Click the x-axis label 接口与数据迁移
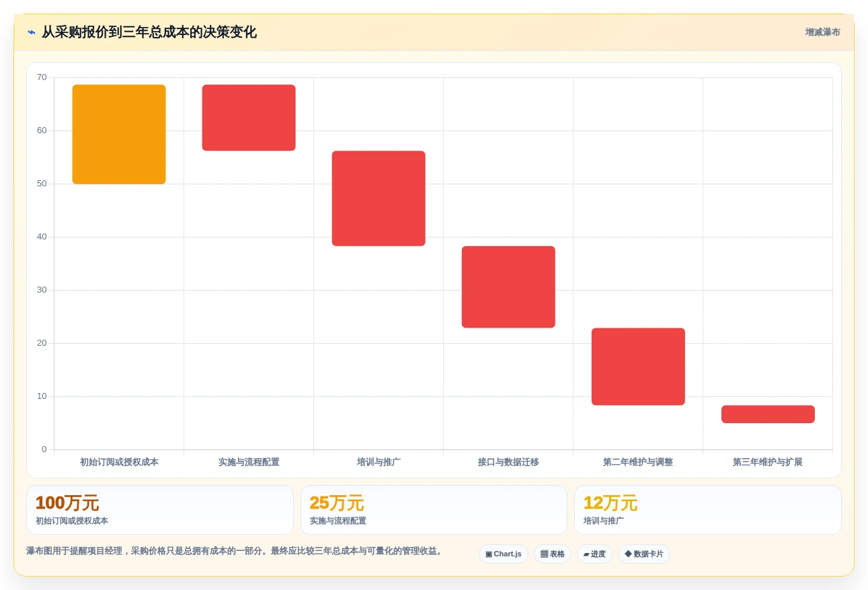 [x=508, y=462]
